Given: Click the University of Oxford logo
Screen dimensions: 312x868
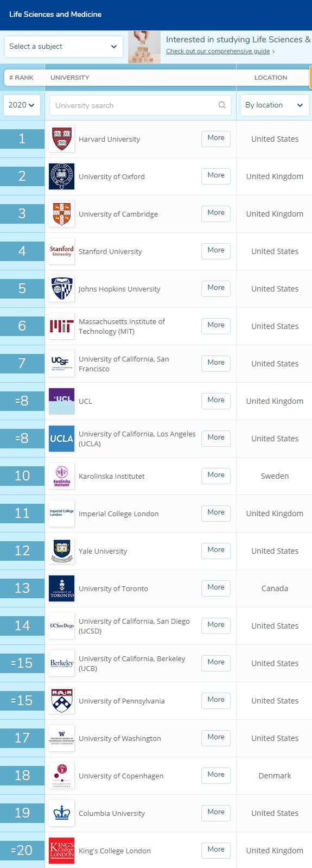Looking at the screenshot, I should click(x=61, y=176).
